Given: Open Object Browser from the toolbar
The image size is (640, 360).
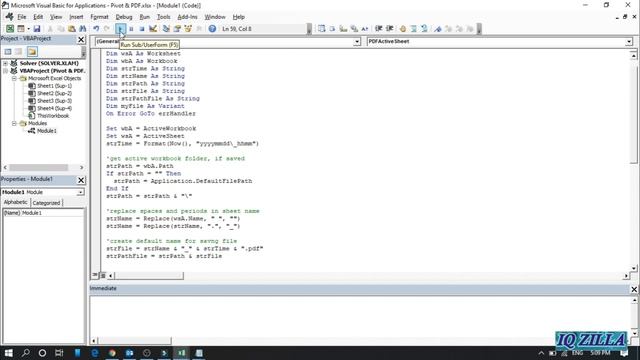Looking at the screenshot, I should tap(188, 29).
